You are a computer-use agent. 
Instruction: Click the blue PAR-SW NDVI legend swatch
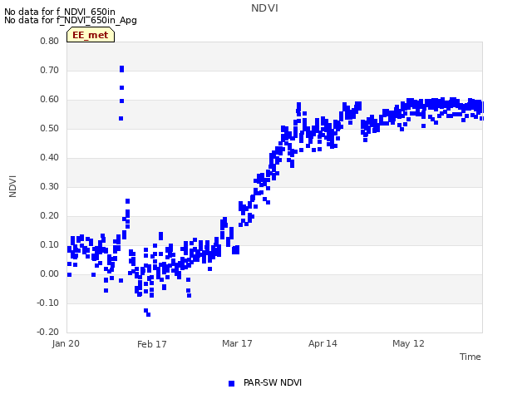pos(231,383)
